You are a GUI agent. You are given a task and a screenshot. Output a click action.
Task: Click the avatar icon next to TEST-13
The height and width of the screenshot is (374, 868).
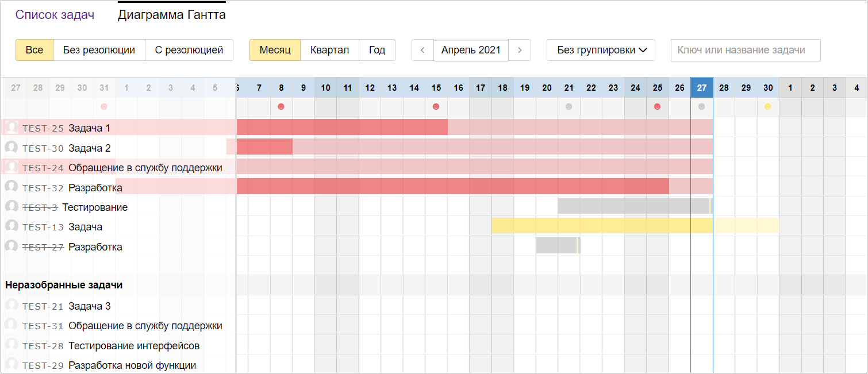tap(11, 226)
